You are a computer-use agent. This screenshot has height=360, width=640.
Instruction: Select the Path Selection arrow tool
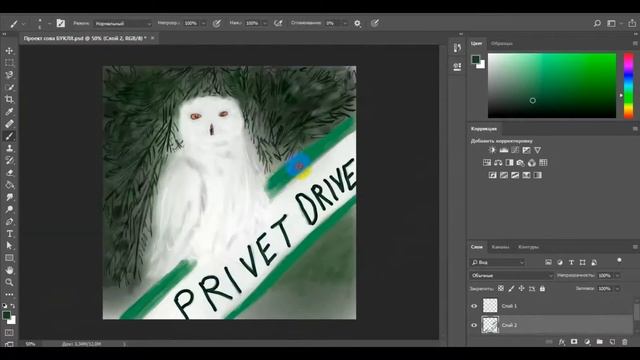(9, 246)
